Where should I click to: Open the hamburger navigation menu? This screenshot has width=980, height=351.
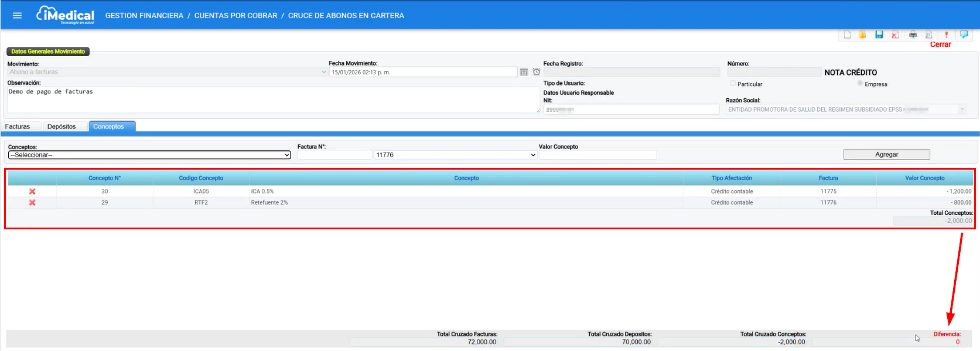point(17,15)
